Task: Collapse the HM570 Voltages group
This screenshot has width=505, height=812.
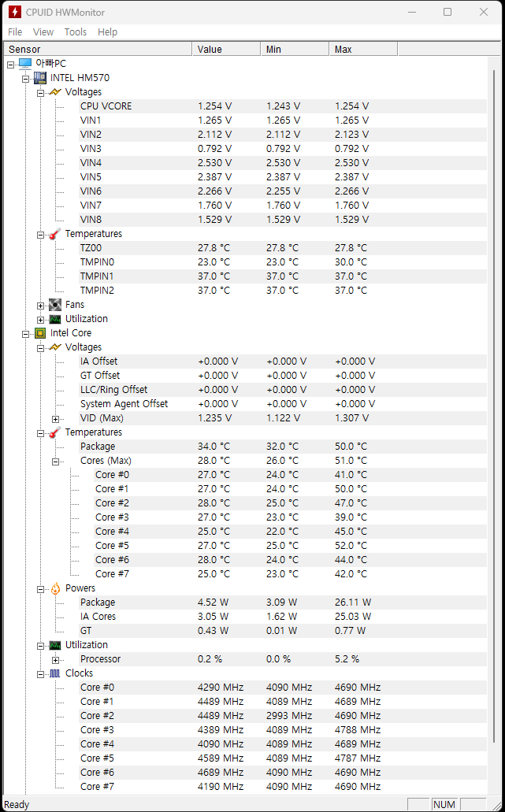Action: coord(40,93)
